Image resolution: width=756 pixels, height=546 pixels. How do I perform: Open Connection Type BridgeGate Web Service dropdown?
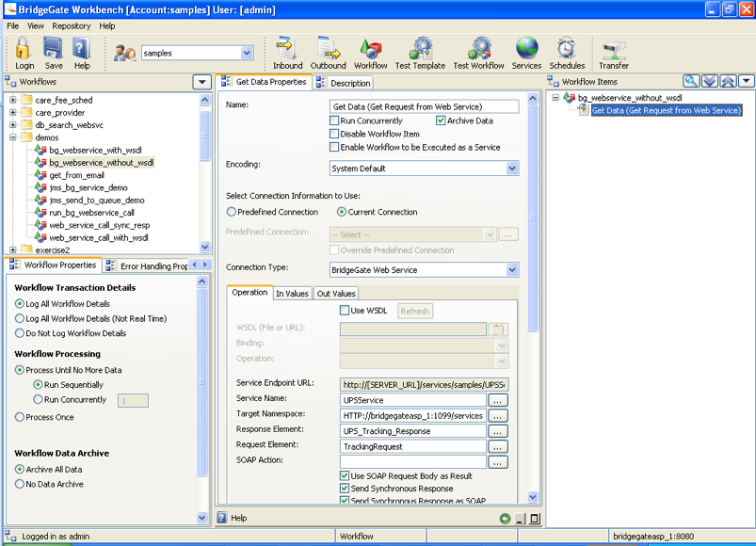[x=512, y=270]
